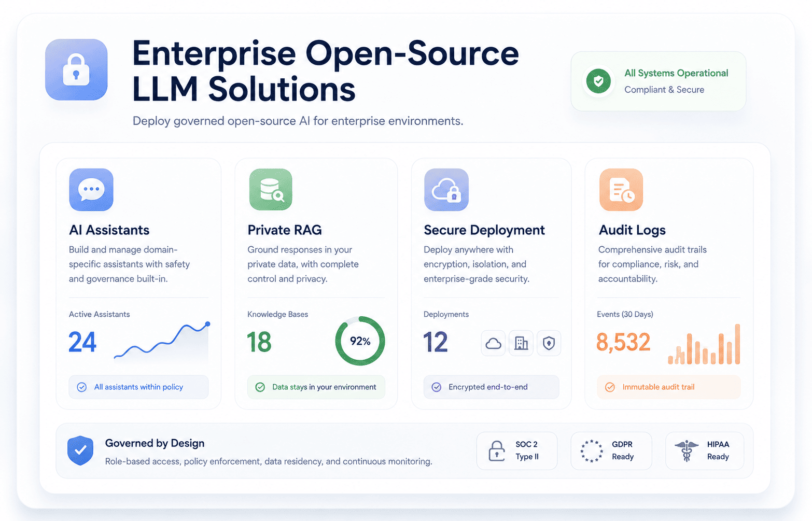
Task: Click the Knowledge Bases count 18
Action: [259, 342]
